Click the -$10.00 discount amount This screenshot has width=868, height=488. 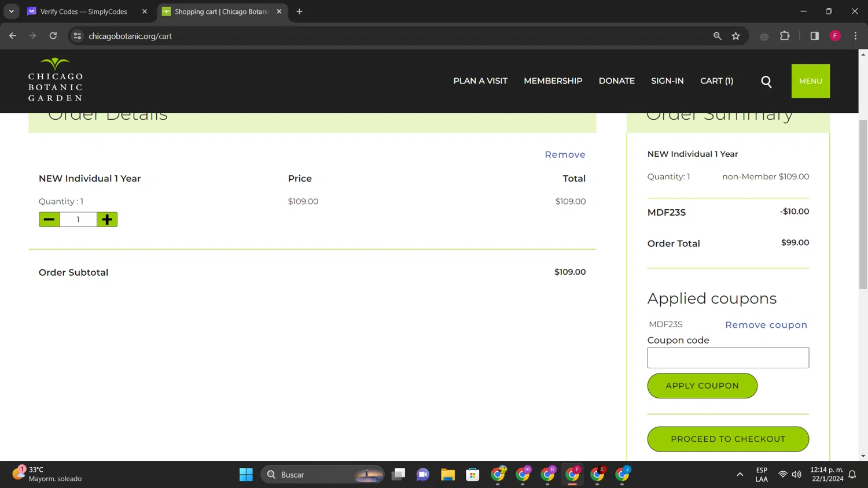click(x=794, y=212)
